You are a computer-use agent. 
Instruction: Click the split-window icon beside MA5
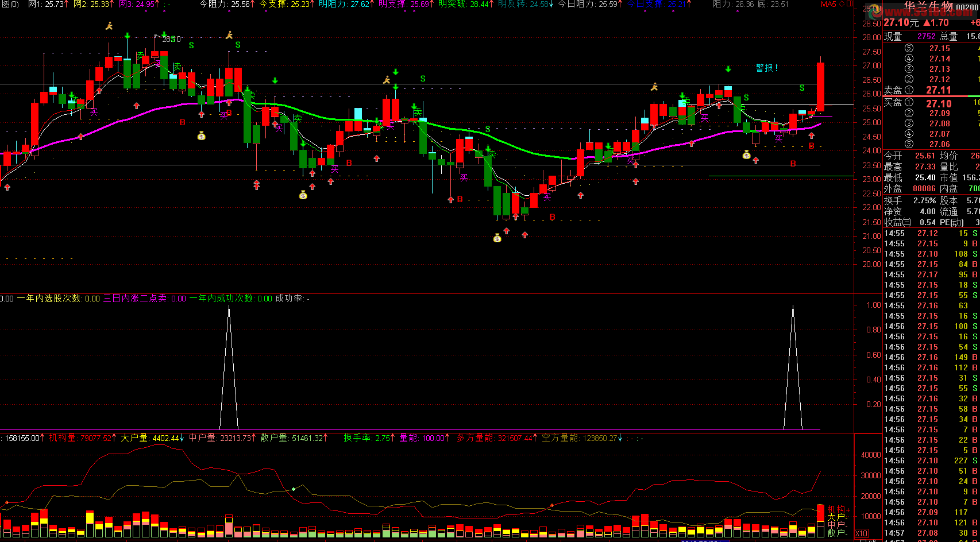(850, 4)
